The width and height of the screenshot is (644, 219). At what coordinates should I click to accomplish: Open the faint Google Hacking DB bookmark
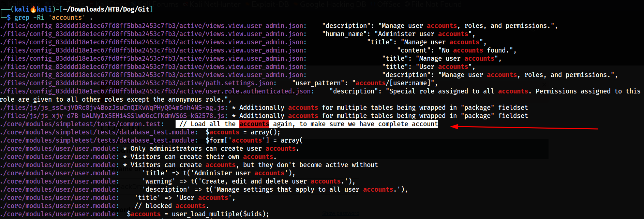click(x=332, y=4)
